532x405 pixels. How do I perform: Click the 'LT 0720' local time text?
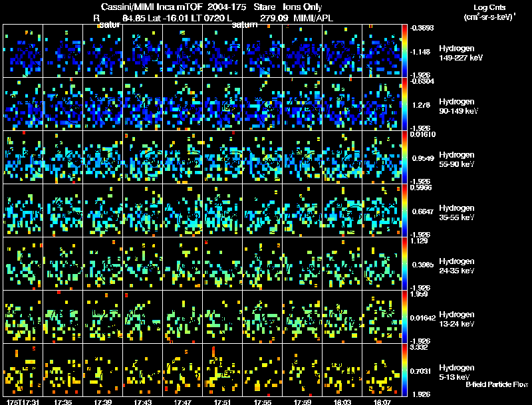(x=207, y=18)
